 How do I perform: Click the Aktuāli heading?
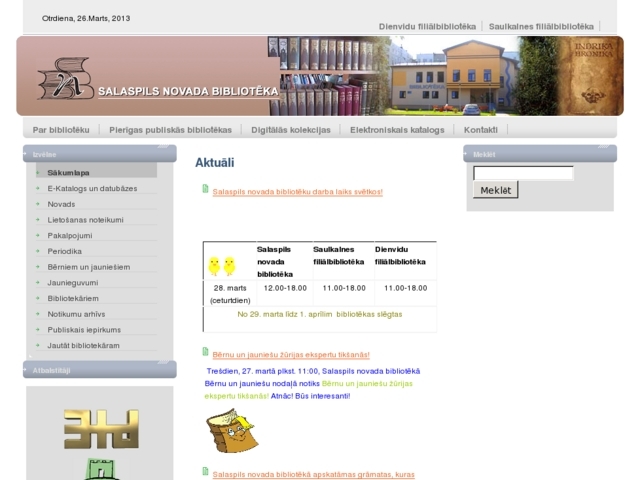tap(215, 162)
